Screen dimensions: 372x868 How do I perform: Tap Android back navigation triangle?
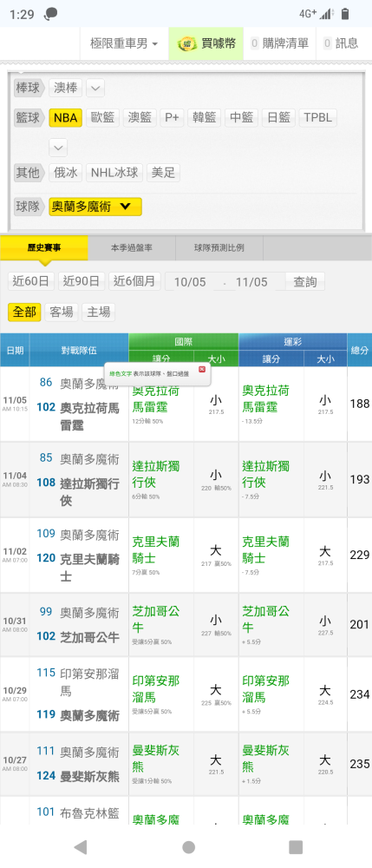tap(81, 846)
